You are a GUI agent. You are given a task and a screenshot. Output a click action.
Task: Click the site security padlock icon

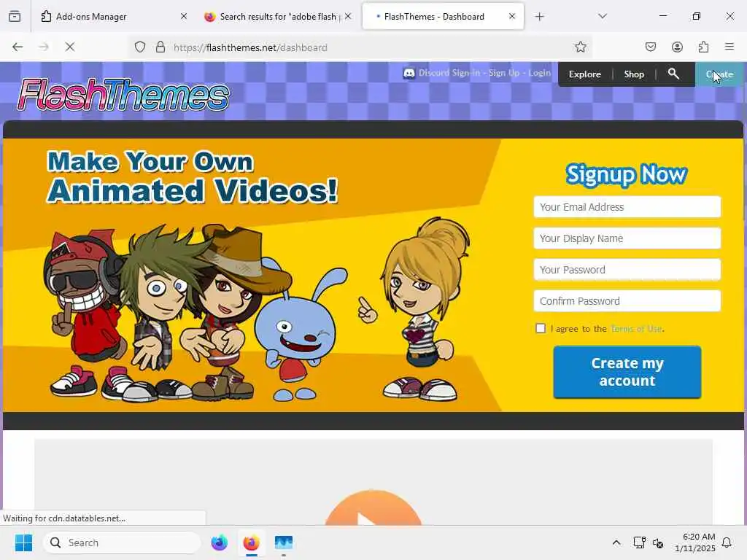point(160,47)
